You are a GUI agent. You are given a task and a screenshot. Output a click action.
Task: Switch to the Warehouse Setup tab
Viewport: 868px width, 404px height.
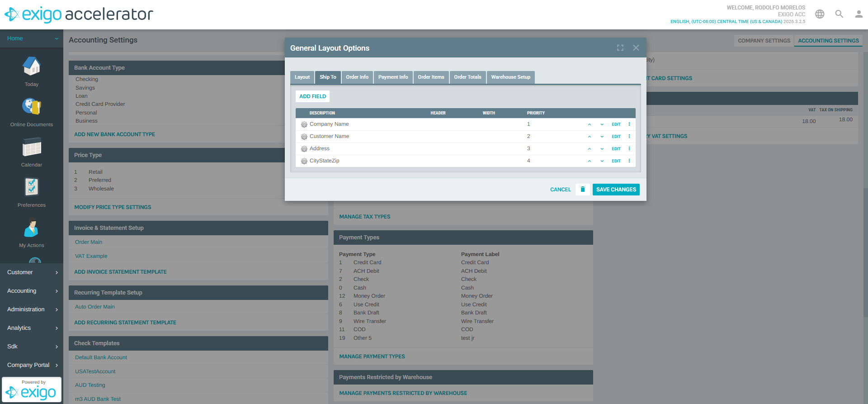[511, 77]
